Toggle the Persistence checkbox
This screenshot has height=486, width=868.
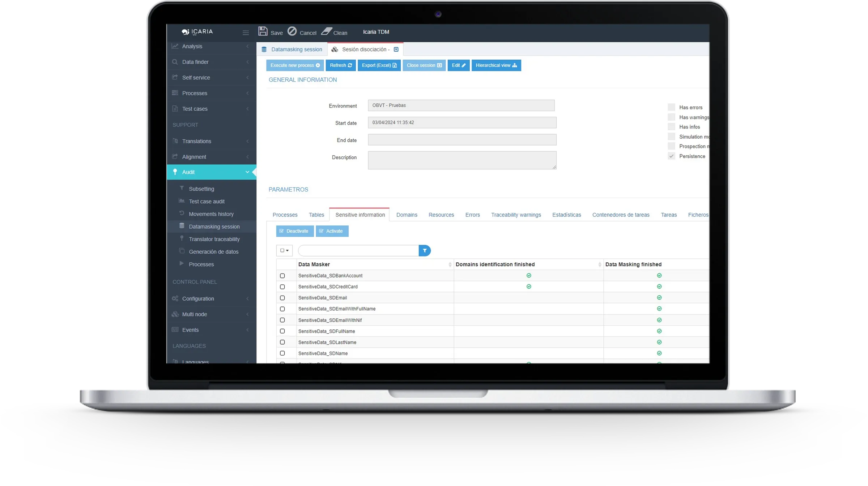point(671,156)
